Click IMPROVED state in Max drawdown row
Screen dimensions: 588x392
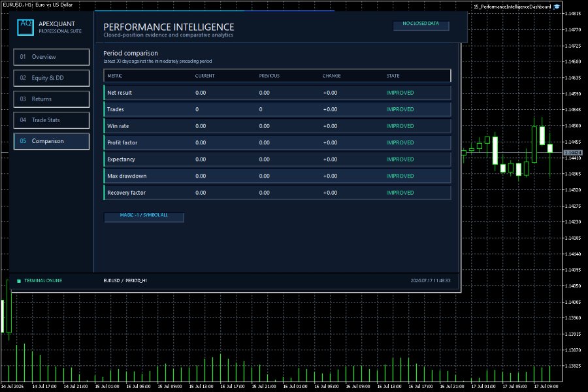coord(400,176)
